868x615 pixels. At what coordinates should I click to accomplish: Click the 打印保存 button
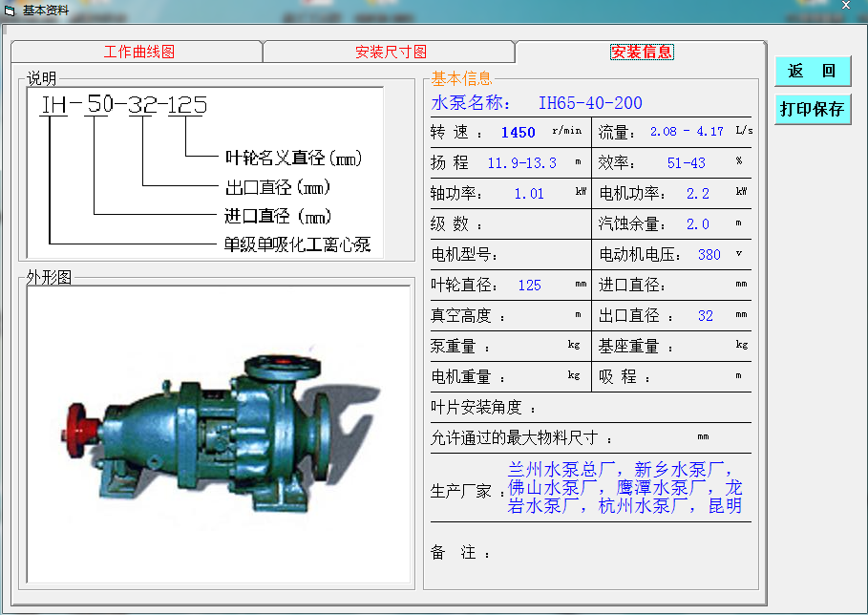click(x=812, y=109)
